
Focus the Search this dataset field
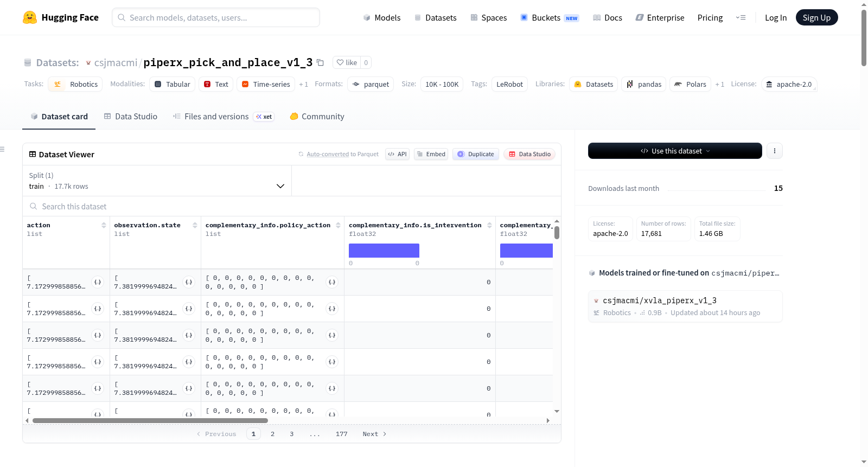pos(292,206)
